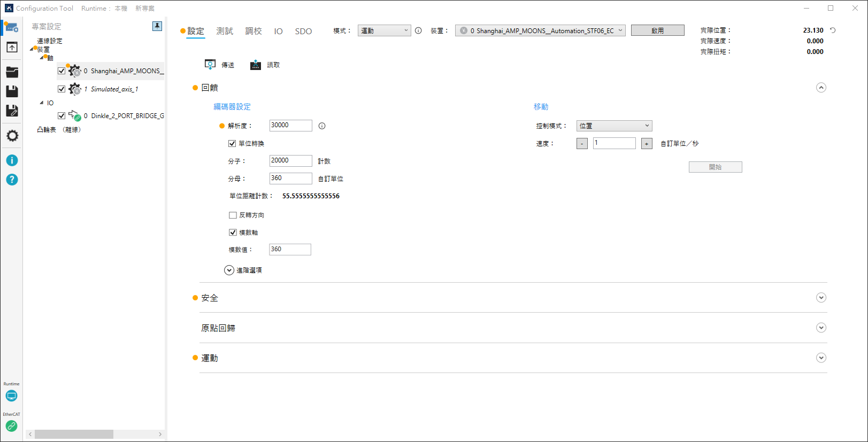Open the SDO tab
868x442 pixels.
(303, 32)
